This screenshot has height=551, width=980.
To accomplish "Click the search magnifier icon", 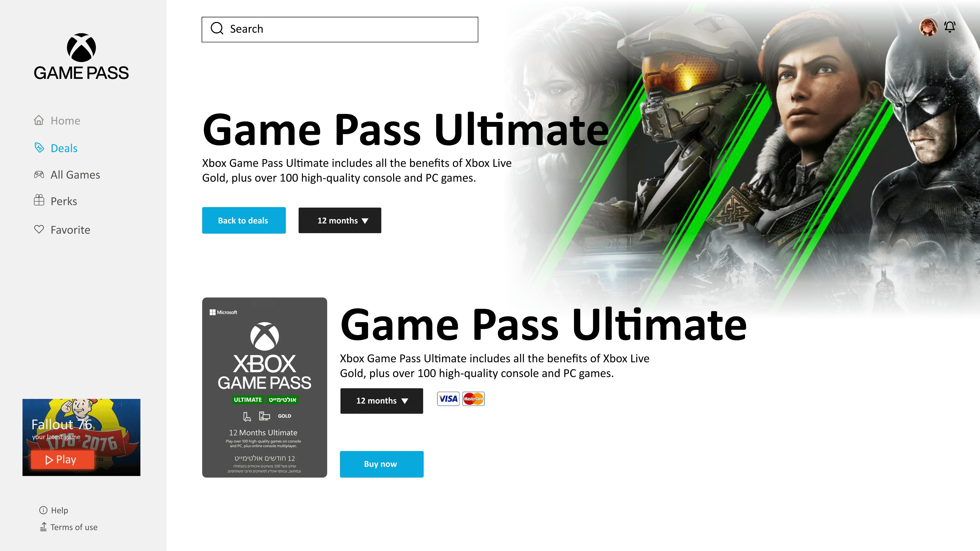I will point(217,28).
